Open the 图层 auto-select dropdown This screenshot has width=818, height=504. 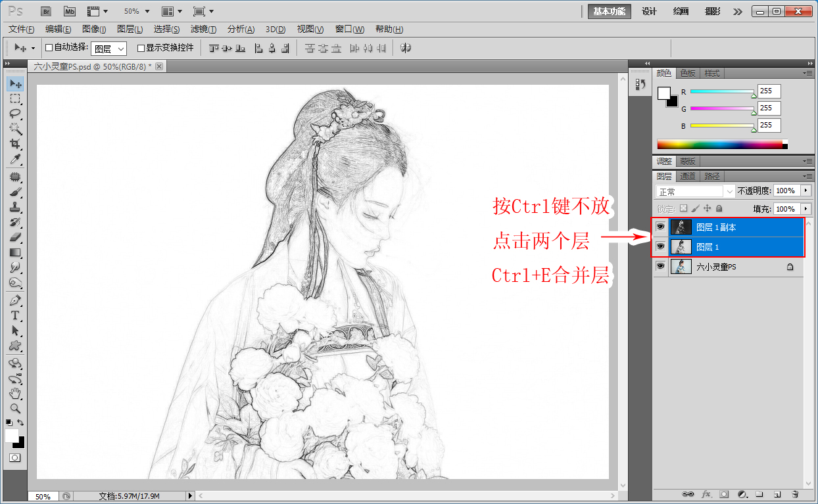(x=108, y=49)
